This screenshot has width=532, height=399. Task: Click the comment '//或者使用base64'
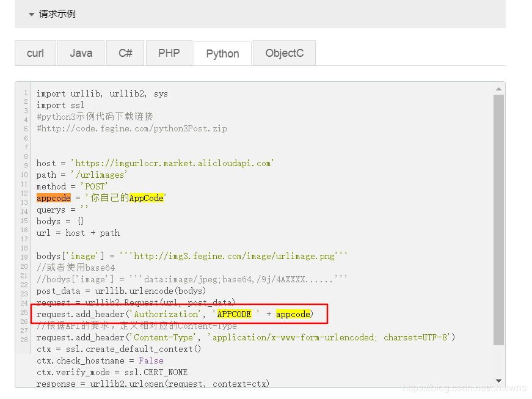[x=76, y=268]
